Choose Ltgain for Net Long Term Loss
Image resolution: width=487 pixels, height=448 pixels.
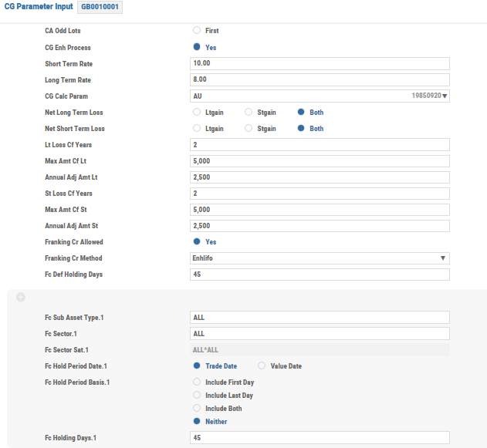pyautogui.click(x=197, y=113)
